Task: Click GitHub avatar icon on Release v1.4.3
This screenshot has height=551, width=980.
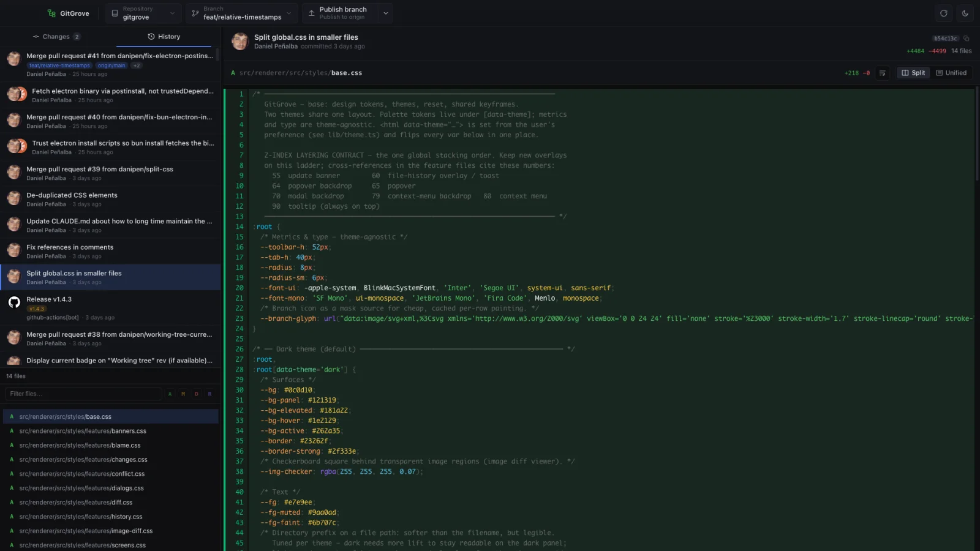Action: tap(14, 302)
